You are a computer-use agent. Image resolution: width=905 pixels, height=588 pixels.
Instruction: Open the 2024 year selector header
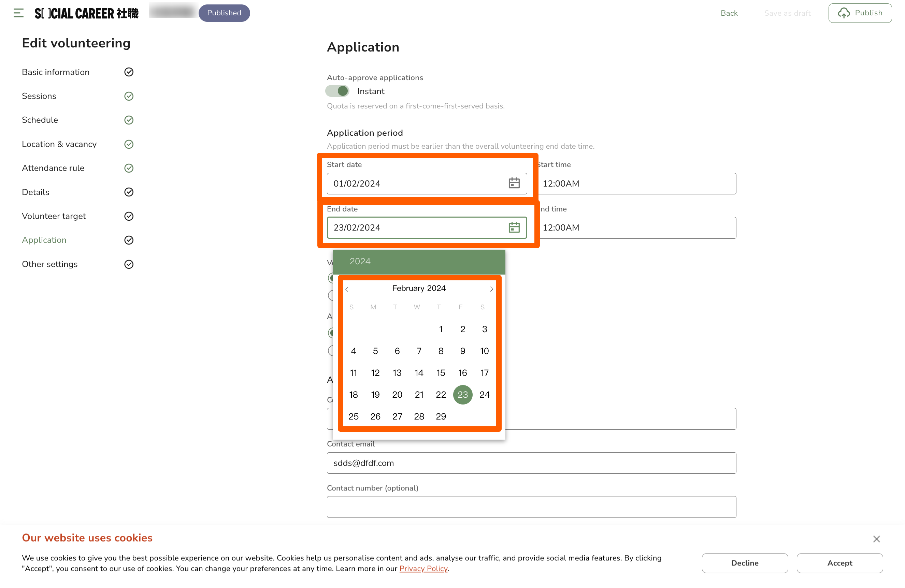(360, 262)
